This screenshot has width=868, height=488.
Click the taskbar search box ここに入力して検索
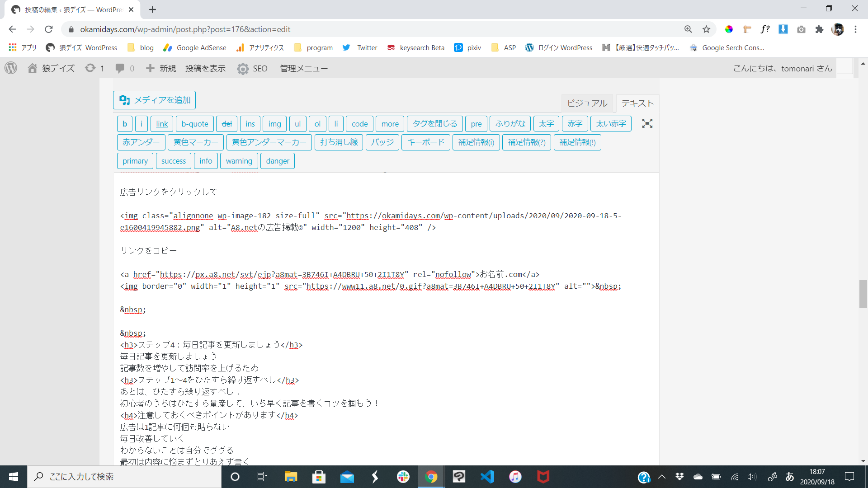pyautogui.click(x=124, y=477)
